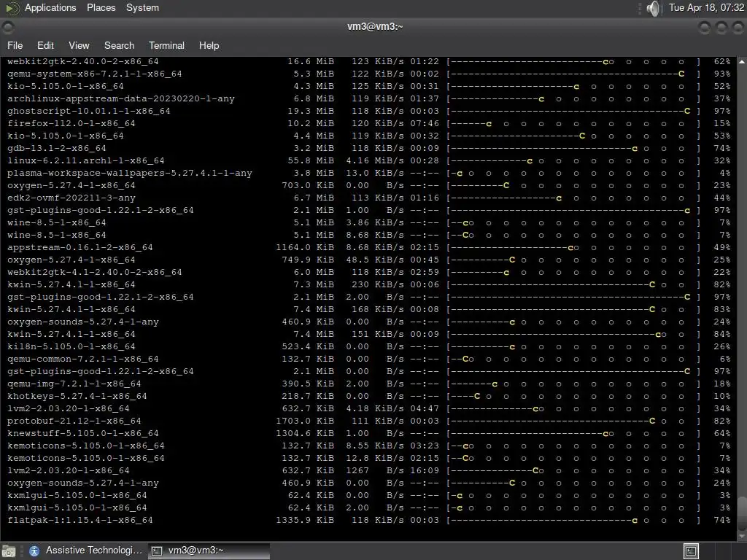Click the khotkeys-5.27.4-1-x86_64 line

point(368,396)
